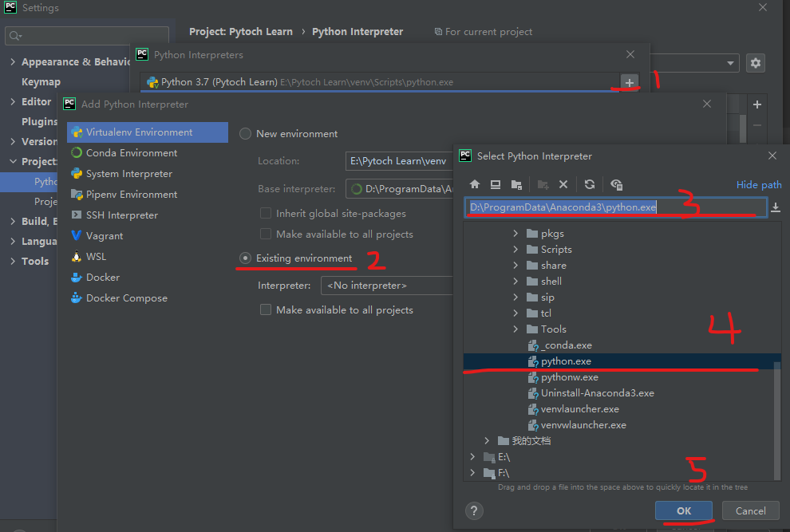Select the New environment radio button
Image resolution: width=790 pixels, height=532 pixels.
[x=245, y=133]
